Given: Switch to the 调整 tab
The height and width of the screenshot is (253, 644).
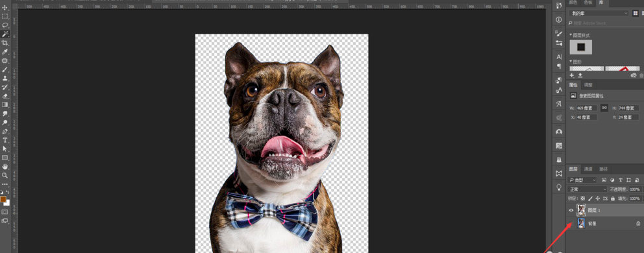Looking at the screenshot, I should tap(588, 85).
